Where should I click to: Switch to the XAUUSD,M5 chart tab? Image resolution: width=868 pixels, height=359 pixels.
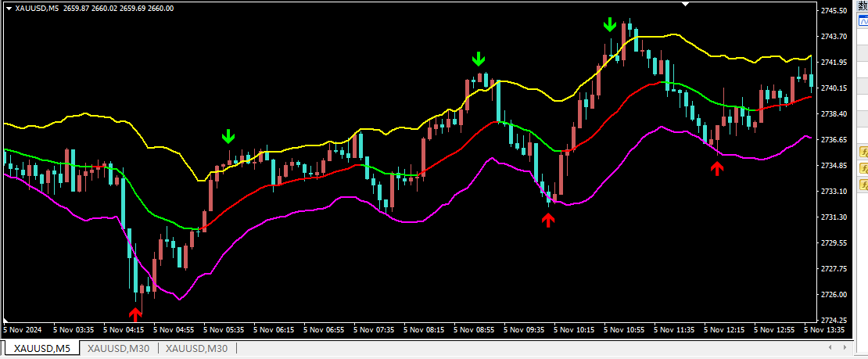(x=42, y=349)
